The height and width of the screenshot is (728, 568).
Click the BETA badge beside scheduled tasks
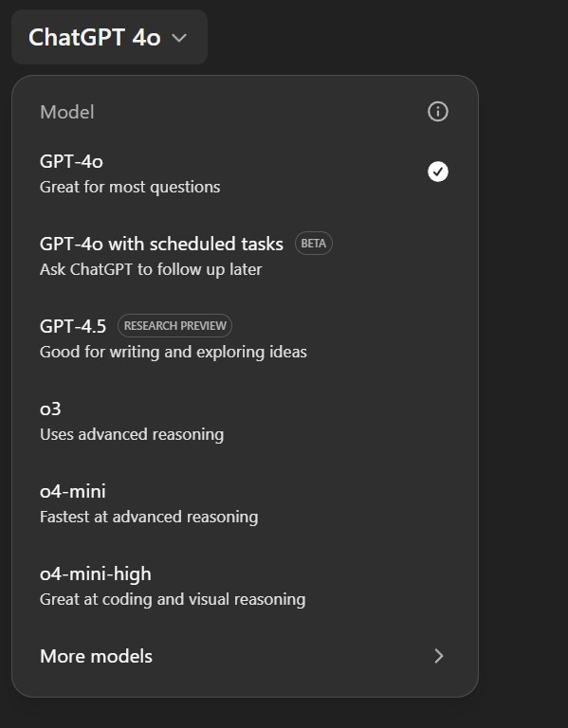click(314, 244)
